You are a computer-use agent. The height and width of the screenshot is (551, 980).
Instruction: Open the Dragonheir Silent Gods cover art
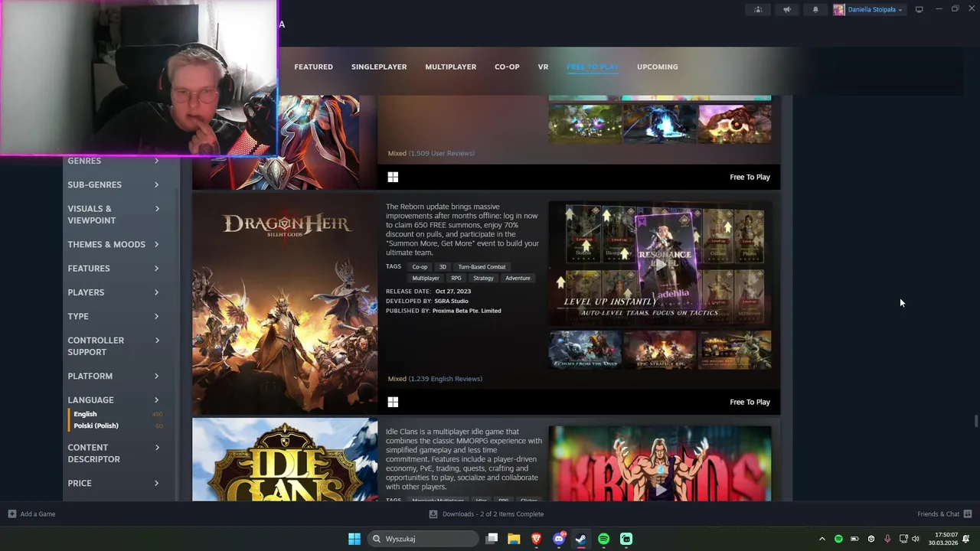(285, 305)
